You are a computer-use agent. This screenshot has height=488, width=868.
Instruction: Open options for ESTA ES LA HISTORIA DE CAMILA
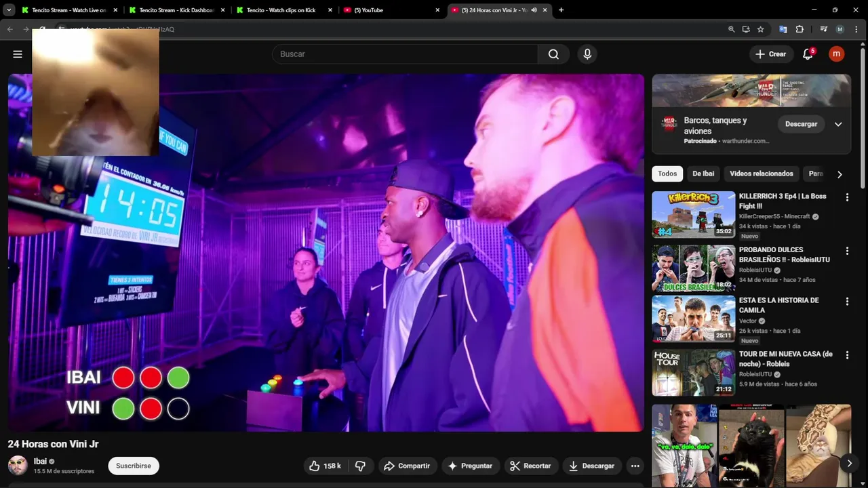click(x=847, y=302)
